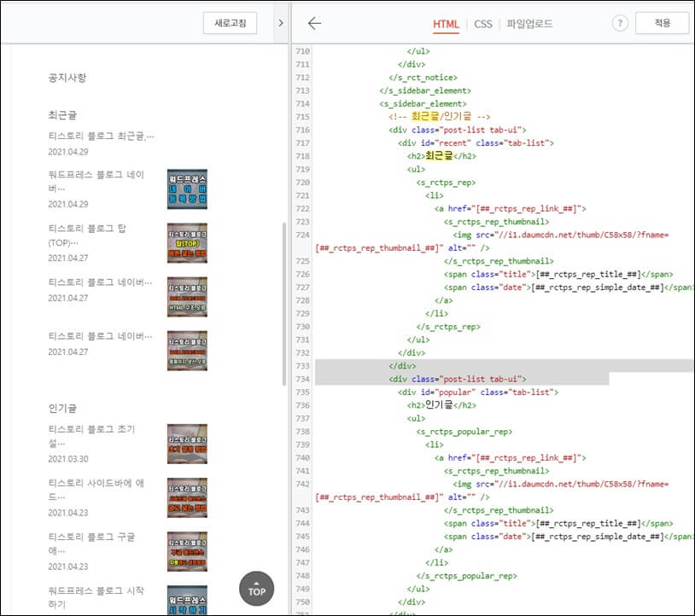Screen dimensions: 695x616
Task: Open post 티스토리 블로그 탑 (TOP)
Action: pos(87,235)
